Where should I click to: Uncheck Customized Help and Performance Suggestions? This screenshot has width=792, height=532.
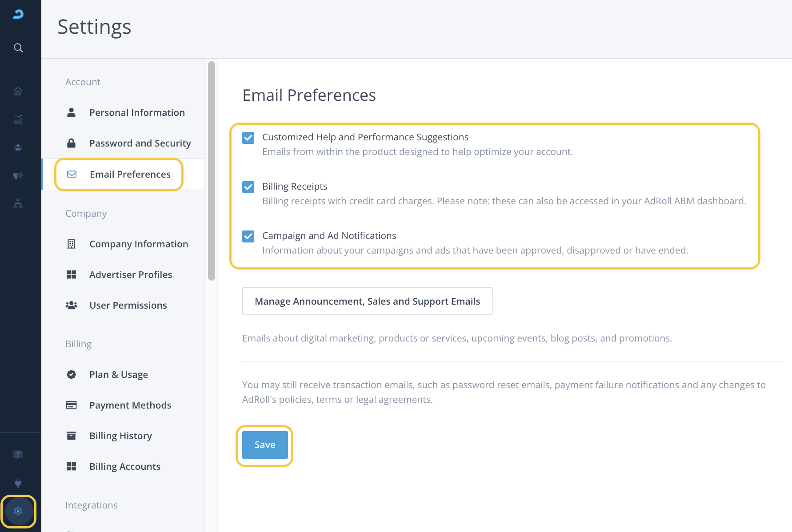[248, 138]
